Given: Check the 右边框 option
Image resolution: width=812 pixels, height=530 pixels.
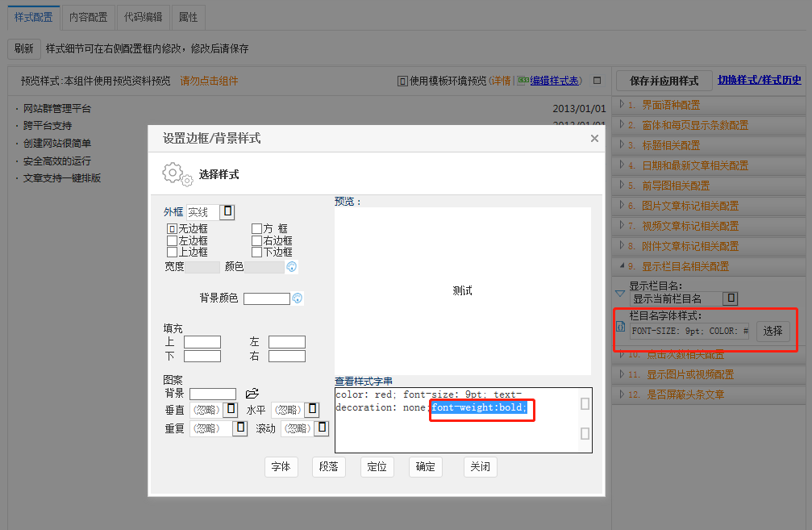Looking at the screenshot, I should (256, 240).
